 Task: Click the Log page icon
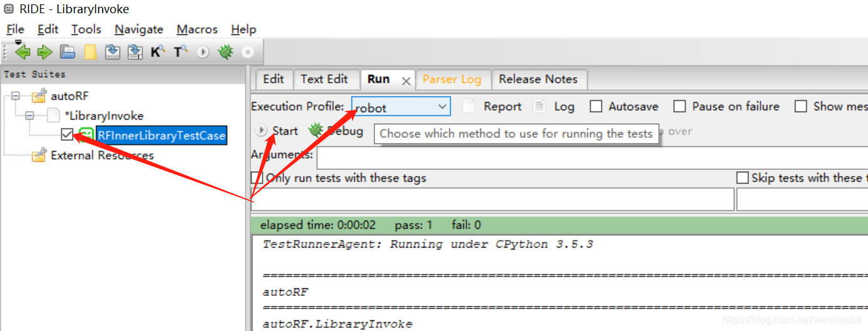pos(539,107)
